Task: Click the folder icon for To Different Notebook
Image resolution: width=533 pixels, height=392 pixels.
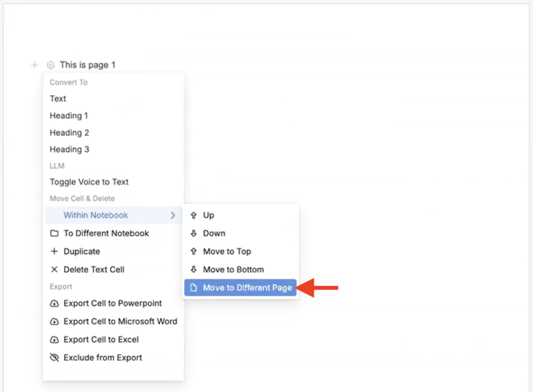Action: tap(54, 233)
